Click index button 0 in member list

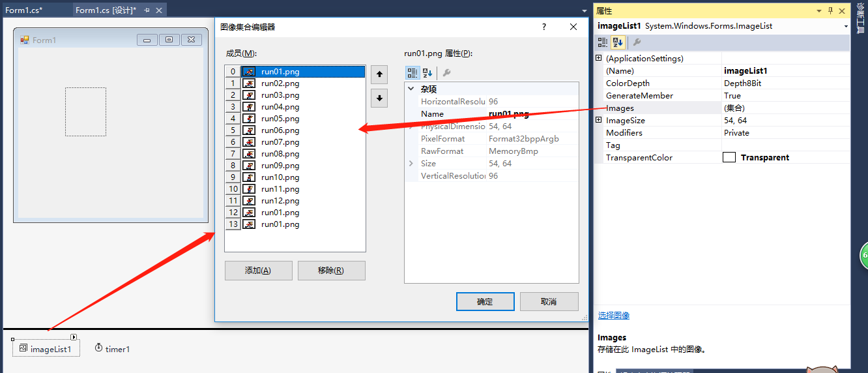tap(233, 72)
